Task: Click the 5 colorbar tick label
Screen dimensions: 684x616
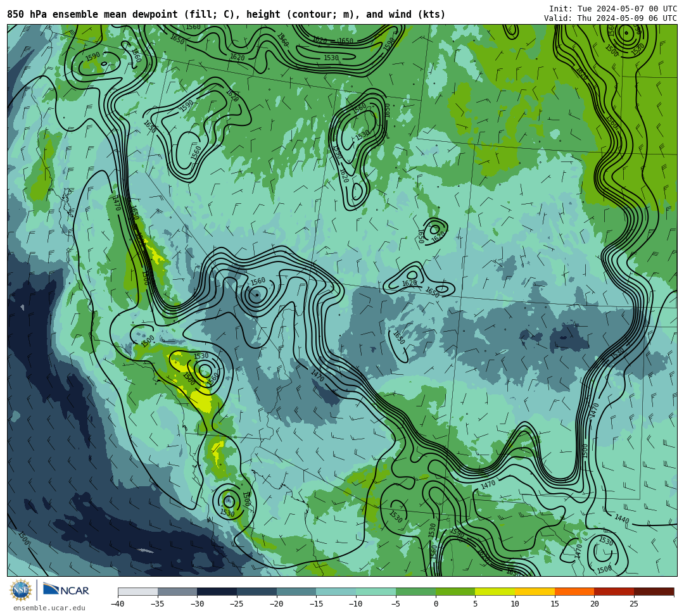Action: (475, 604)
